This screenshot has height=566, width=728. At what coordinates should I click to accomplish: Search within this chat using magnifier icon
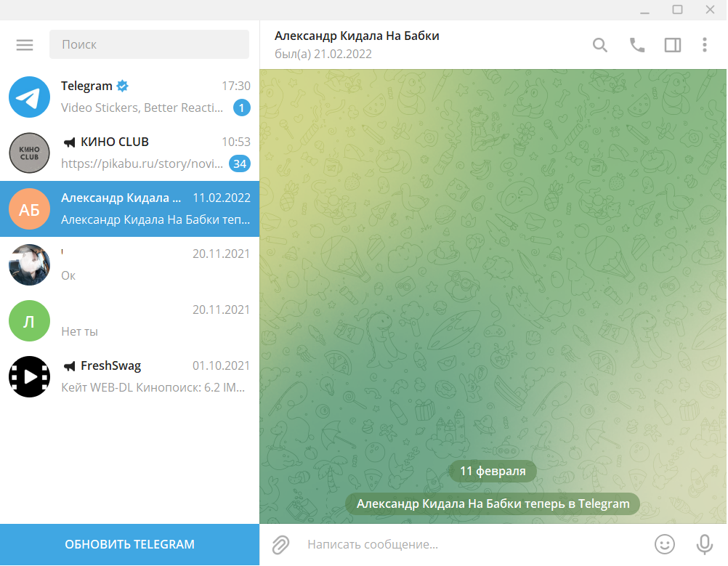(x=600, y=45)
